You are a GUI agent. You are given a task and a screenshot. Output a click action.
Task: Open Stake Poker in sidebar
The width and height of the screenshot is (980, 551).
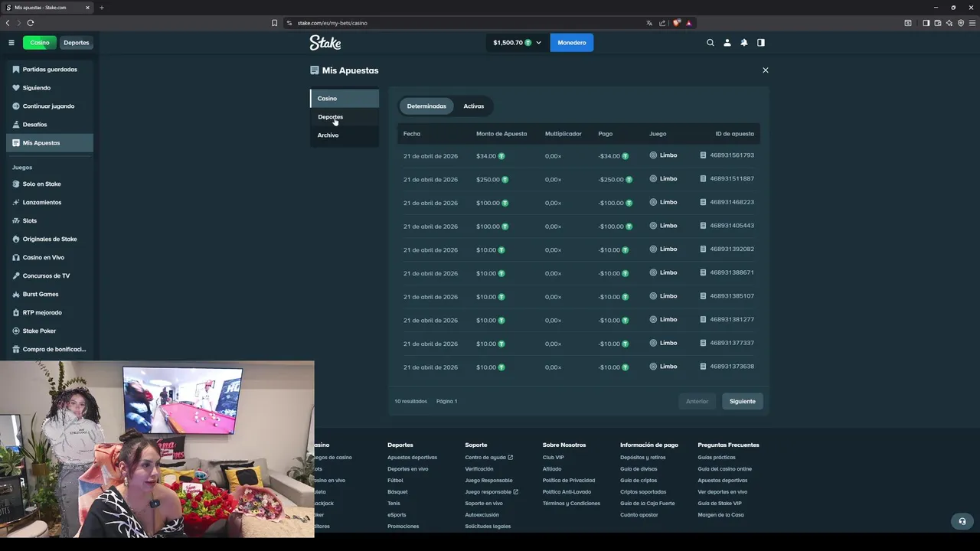coord(50,331)
